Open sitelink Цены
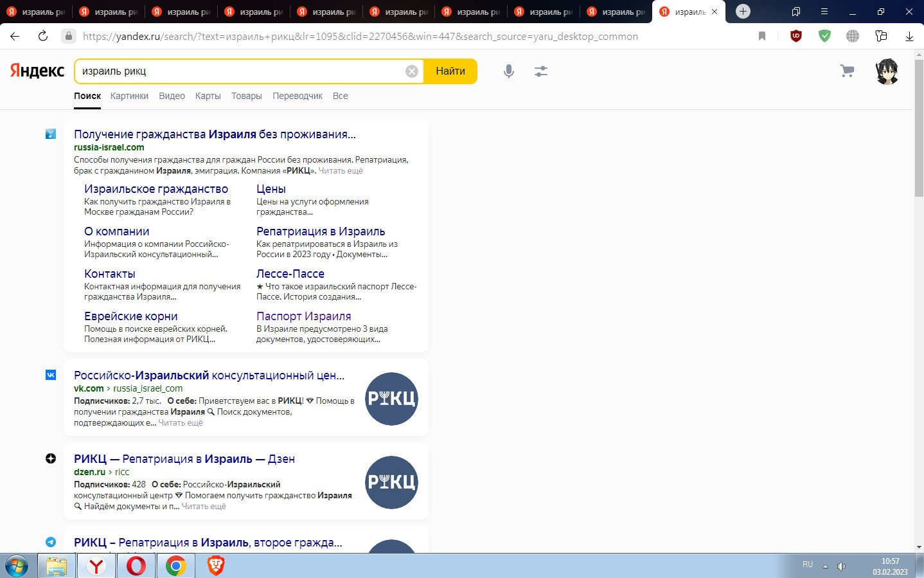 (271, 188)
